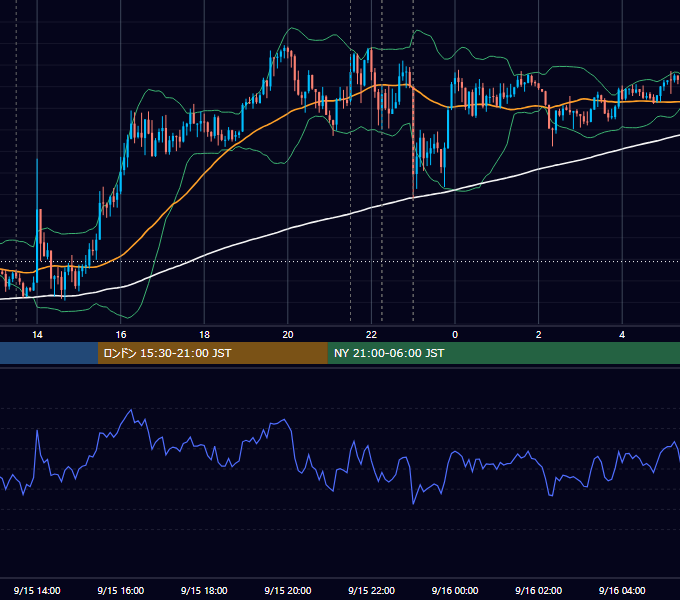Select the ロンドン 15:30-21:00 JST session band
Viewport: 680px width, 600px height.
(212, 353)
